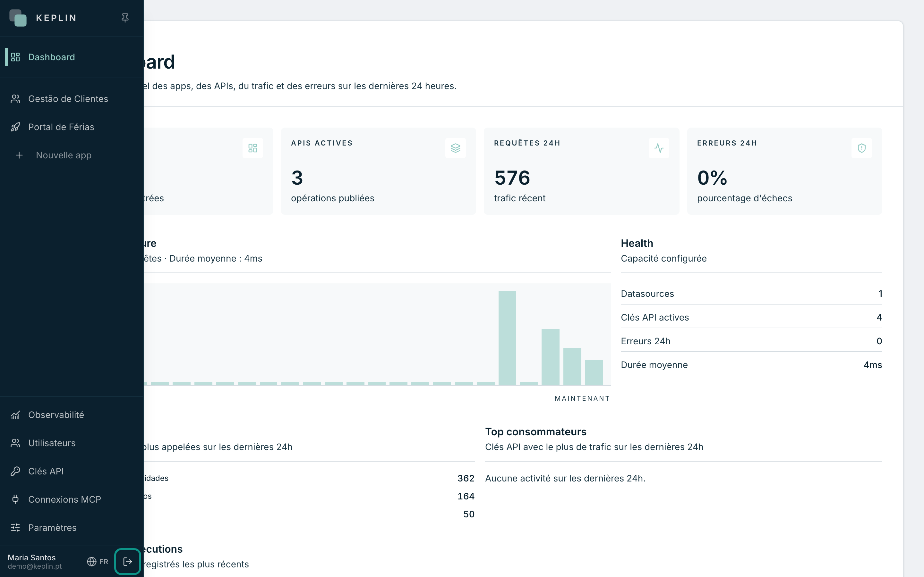This screenshot has width=924, height=577.
Task: Click the Keplin logo icon
Action: (x=18, y=18)
